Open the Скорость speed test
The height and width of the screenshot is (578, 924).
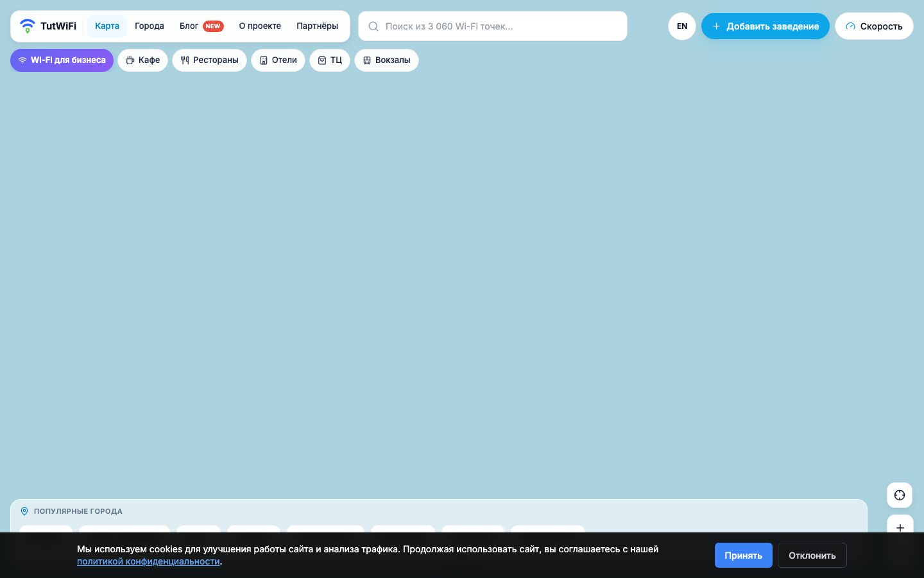(874, 26)
